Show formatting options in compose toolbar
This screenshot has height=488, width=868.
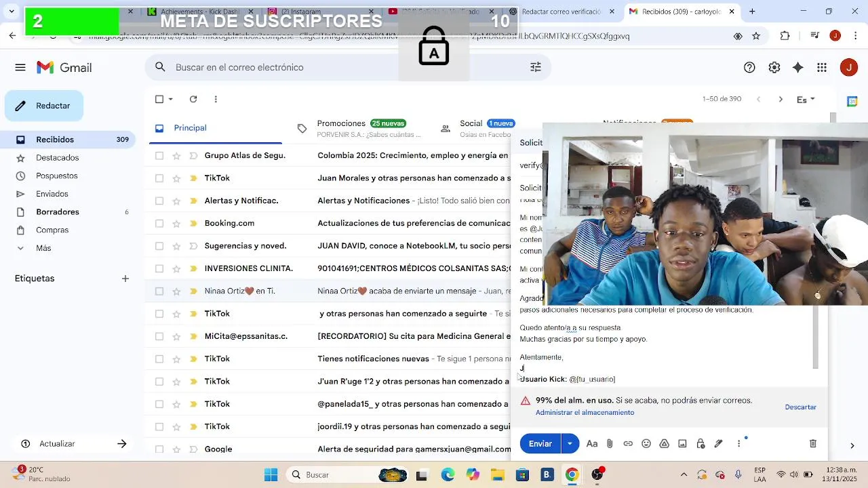pos(592,443)
